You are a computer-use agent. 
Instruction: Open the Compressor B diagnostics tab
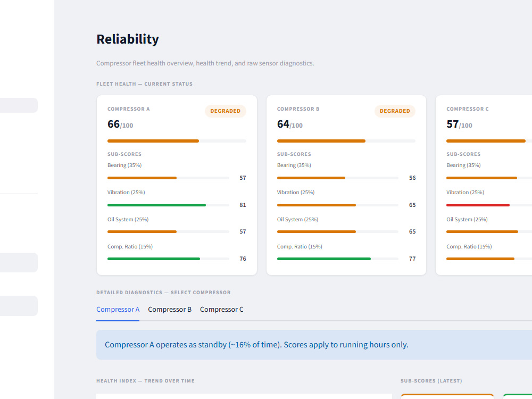click(170, 310)
